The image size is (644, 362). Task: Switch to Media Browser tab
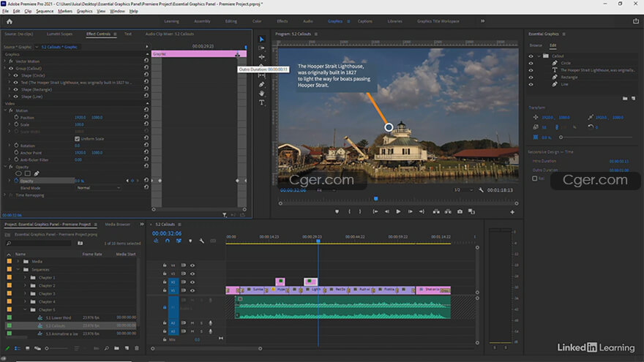[118, 225]
